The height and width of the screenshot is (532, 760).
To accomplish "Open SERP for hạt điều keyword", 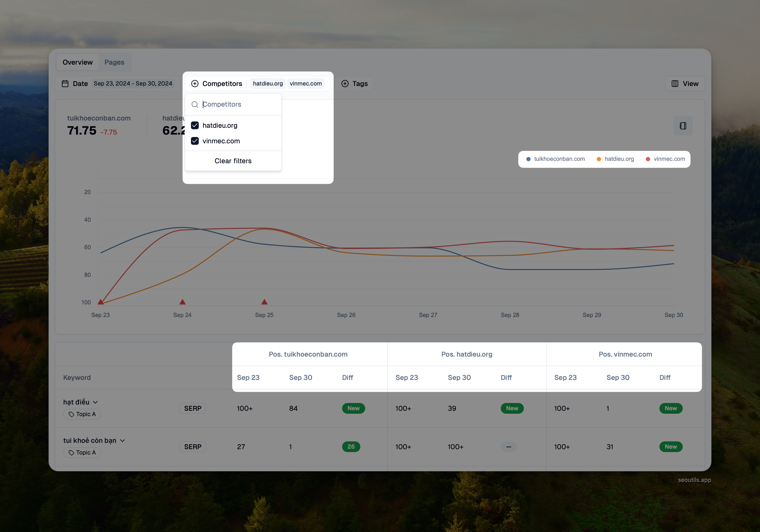I will click(193, 408).
